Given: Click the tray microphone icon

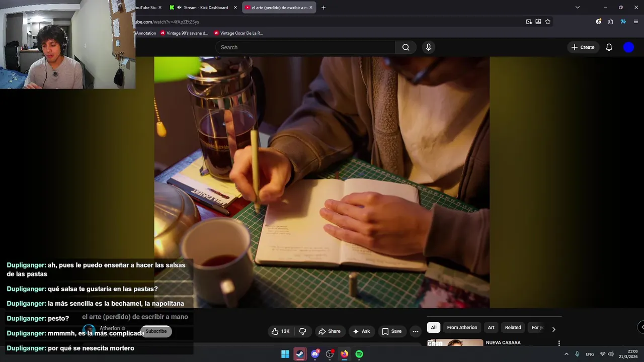Looking at the screenshot, I should pyautogui.click(x=577, y=354).
